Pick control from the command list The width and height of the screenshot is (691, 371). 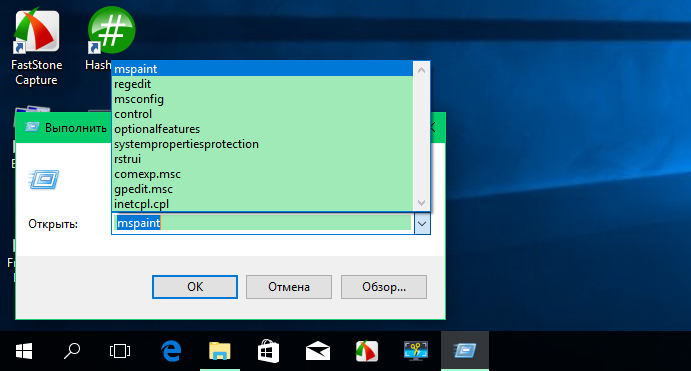click(x=262, y=114)
